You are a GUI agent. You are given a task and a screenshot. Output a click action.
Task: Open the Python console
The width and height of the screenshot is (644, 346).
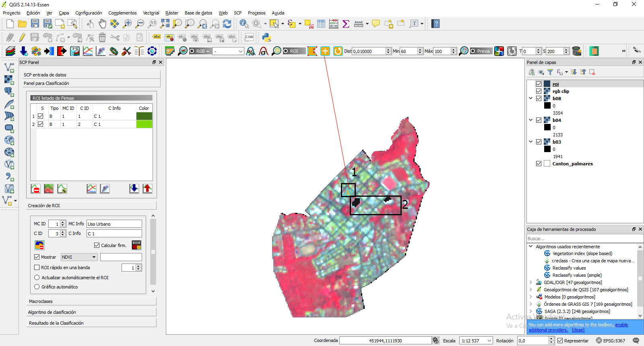tap(266, 37)
